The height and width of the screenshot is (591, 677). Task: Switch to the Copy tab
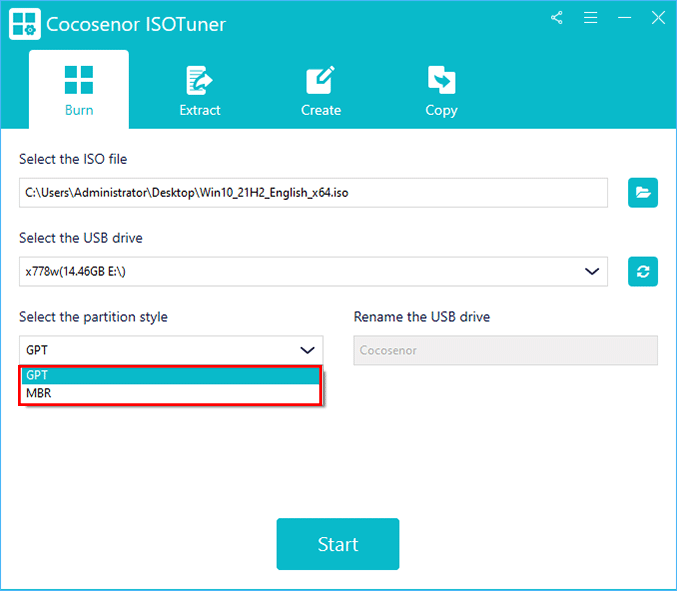coord(441,91)
